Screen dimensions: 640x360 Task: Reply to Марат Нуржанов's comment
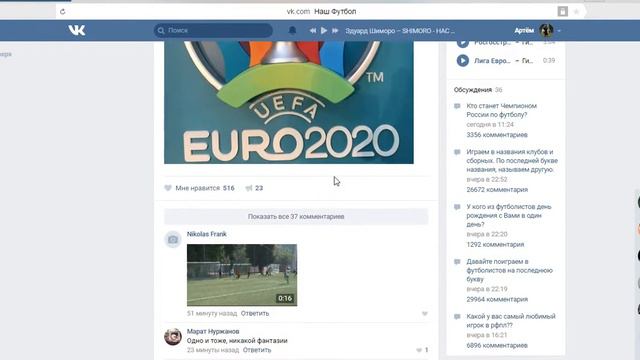(x=257, y=350)
